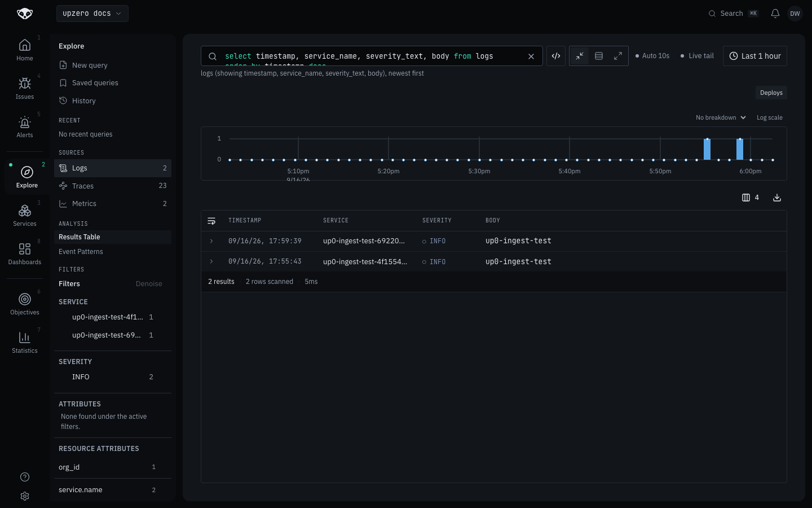Go to Alerts in sidebar

click(25, 126)
